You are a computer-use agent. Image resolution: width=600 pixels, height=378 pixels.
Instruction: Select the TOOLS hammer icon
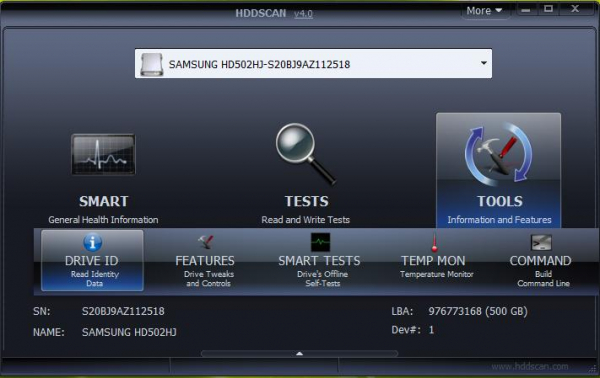point(499,154)
